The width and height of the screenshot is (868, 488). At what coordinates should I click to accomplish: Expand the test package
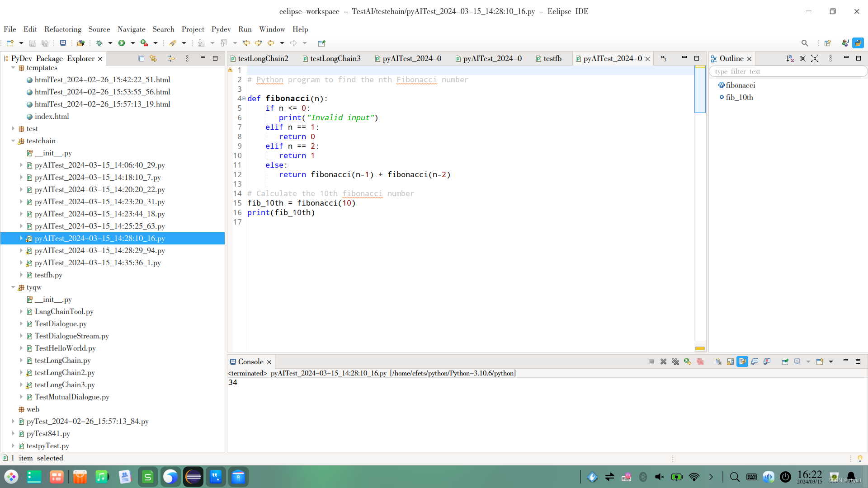tap(13, 129)
